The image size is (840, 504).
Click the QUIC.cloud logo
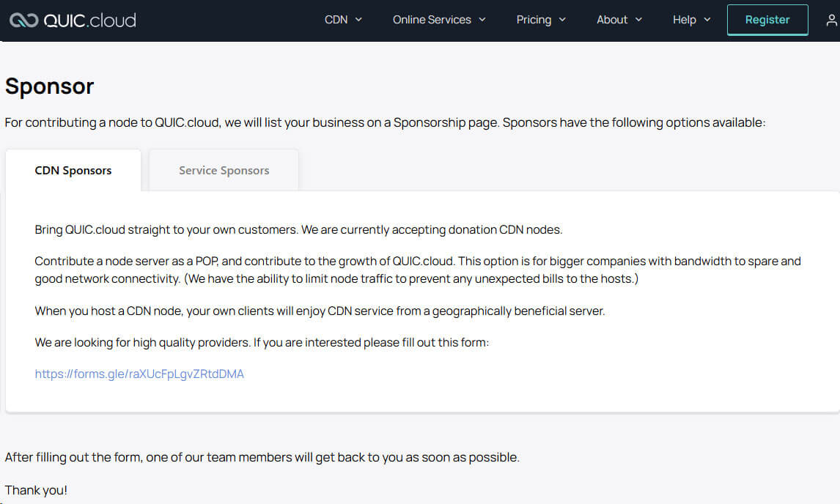[73, 20]
